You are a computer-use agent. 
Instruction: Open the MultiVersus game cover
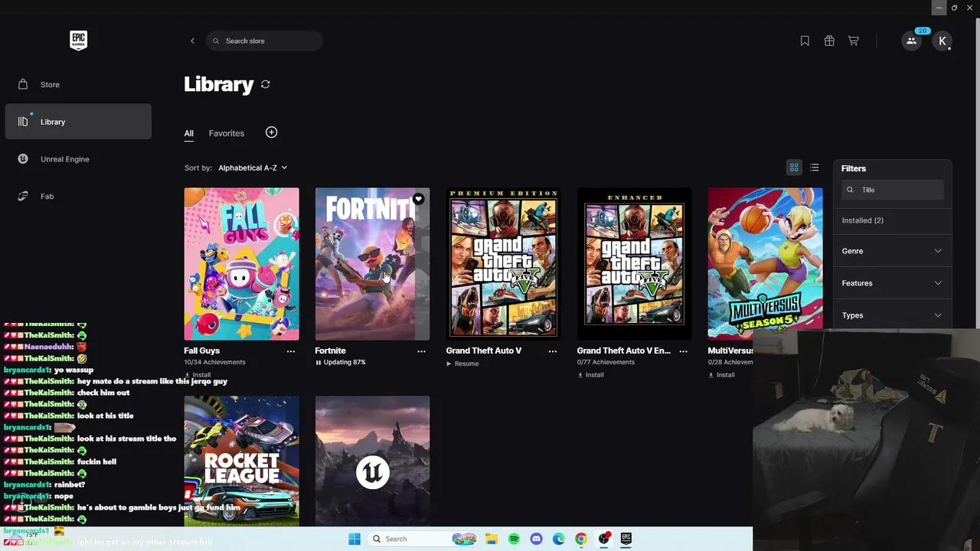click(766, 264)
